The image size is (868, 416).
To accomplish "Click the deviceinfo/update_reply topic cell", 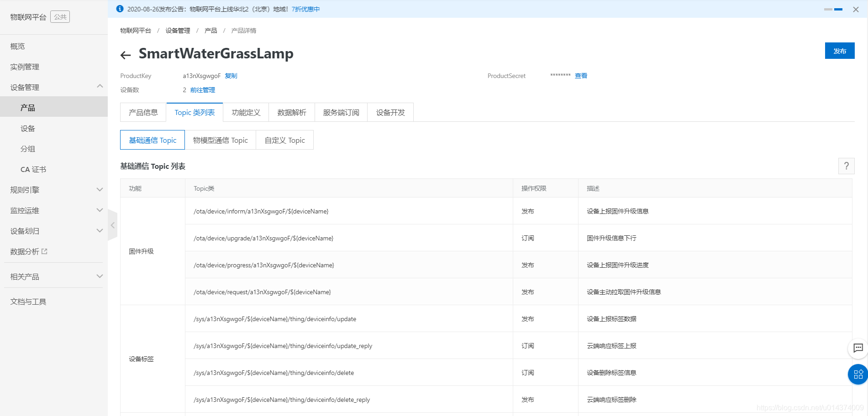I will 349,346.
